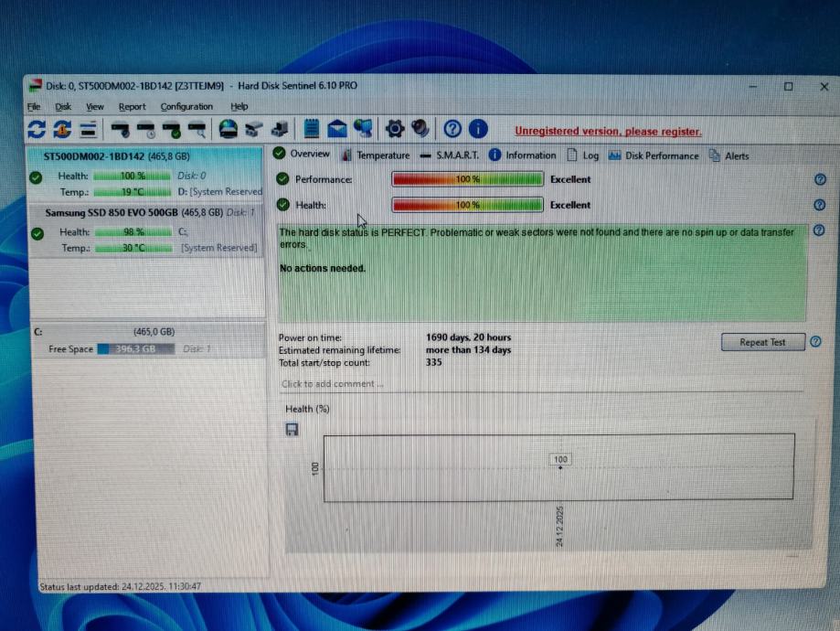Image resolution: width=840 pixels, height=631 pixels.
Task: Click Total start/stop count value 335
Action: click(x=434, y=362)
